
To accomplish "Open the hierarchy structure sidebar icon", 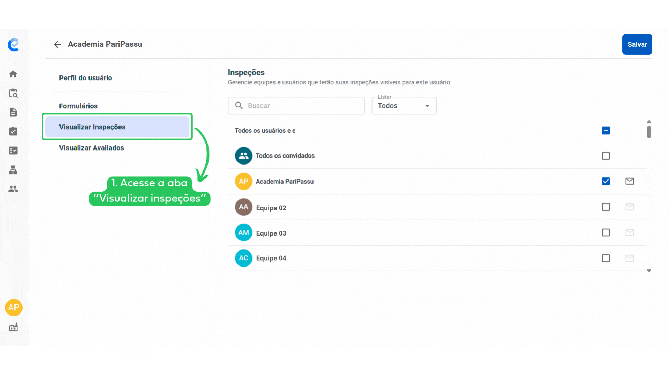I will pyautogui.click(x=13, y=170).
